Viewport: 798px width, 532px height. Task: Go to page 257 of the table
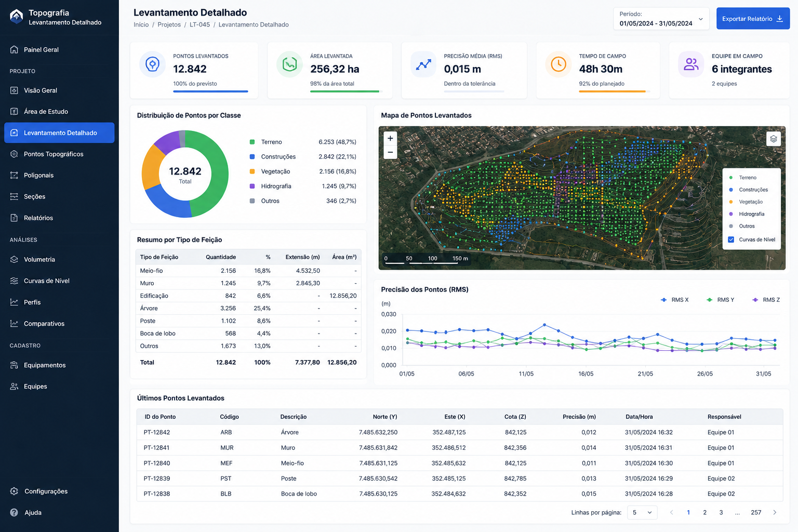pos(756,513)
